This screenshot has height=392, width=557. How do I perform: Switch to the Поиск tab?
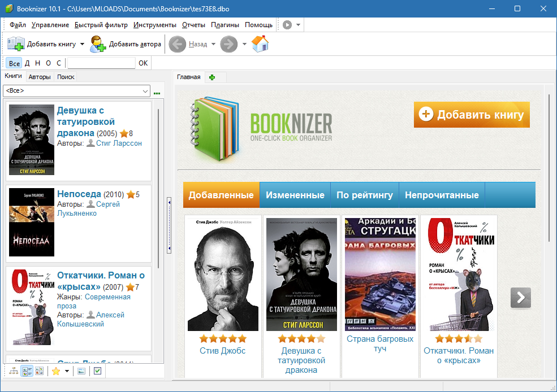tap(66, 77)
